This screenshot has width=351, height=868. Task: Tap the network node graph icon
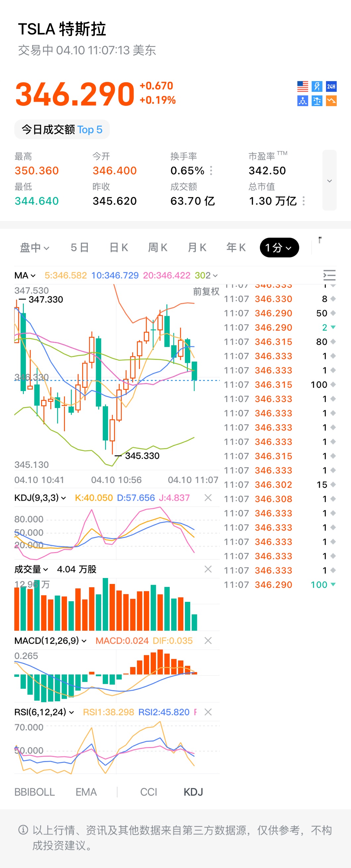[303, 101]
